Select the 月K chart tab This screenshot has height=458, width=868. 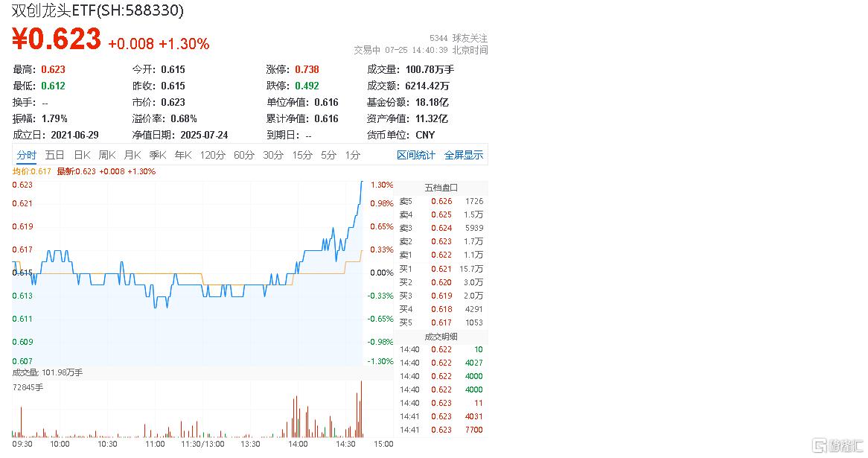pyautogui.click(x=133, y=155)
